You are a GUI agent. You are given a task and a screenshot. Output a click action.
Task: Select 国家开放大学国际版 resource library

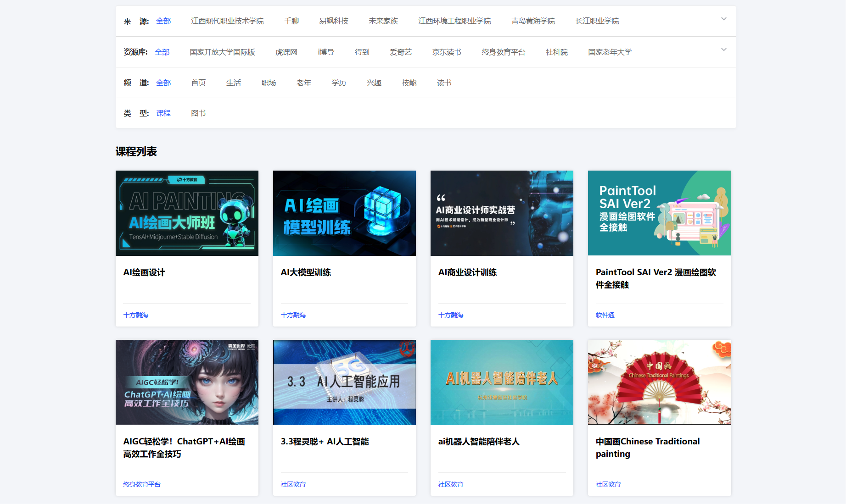[223, 52]
